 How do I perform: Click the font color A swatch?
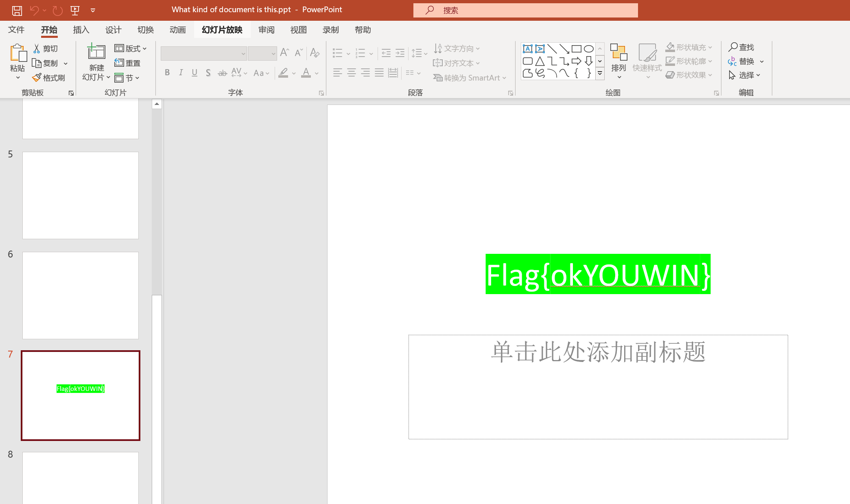(x=306, y=73)
